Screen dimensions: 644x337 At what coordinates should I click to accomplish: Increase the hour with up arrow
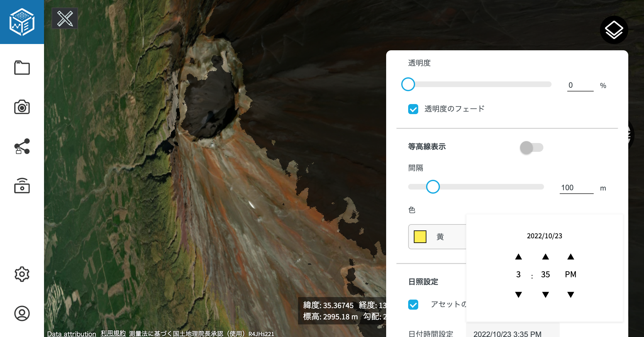(x=519, y=257)
